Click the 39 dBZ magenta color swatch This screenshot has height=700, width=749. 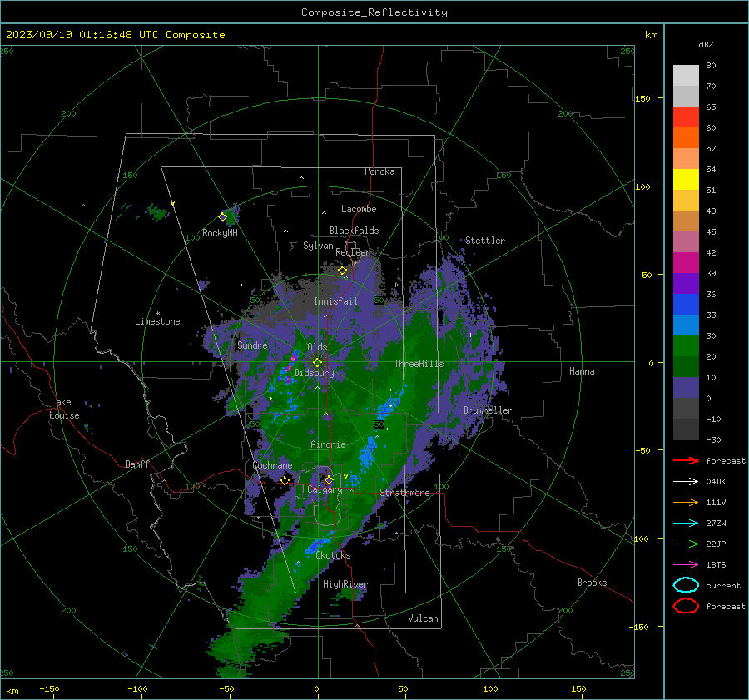pyautogui.click(x=686, y=262)
